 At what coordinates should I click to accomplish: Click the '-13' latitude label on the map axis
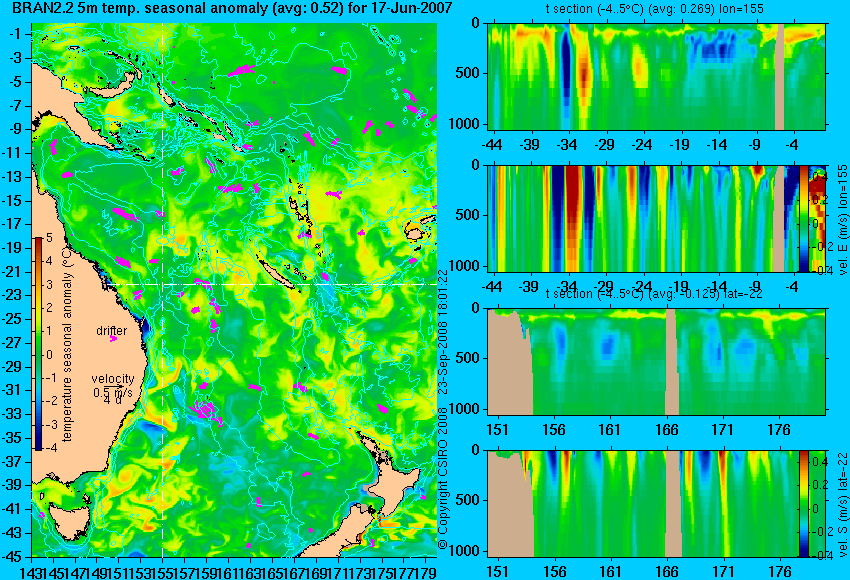(13, 177)
